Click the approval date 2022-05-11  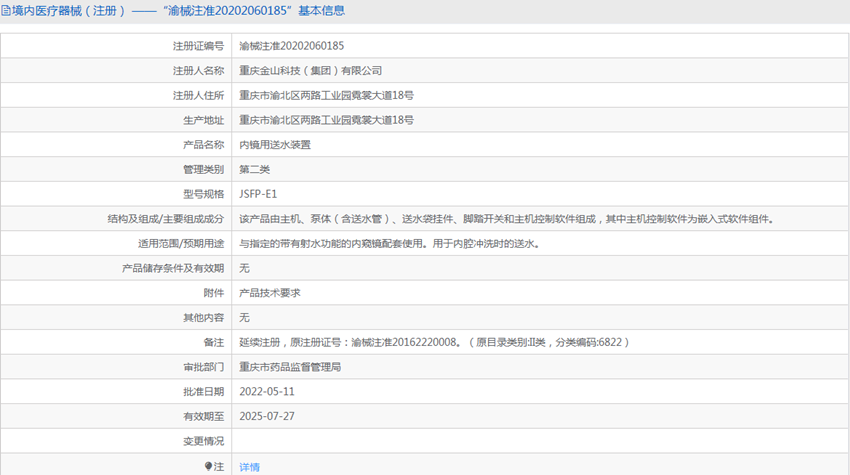coord(267,391)
